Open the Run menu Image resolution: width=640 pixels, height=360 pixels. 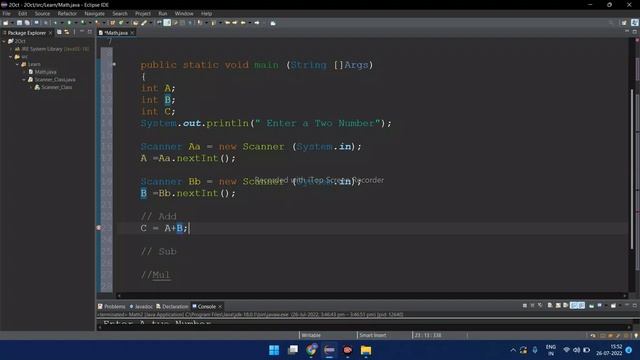(x=162, y=13)
